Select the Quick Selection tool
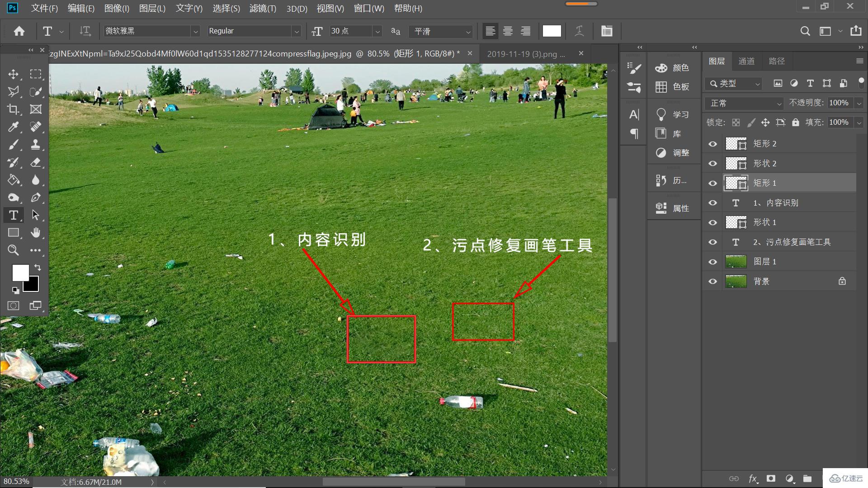Screen dimensions: 868x488 (x=36, y=92)
